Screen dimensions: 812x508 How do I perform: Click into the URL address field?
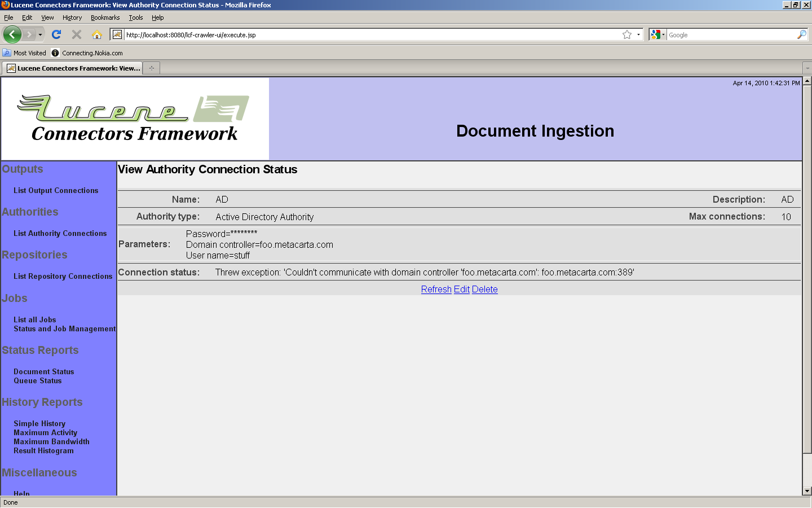pyautogui.click(x=367, y=34)
